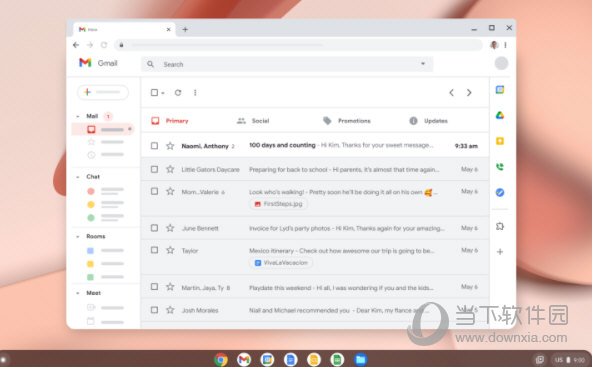Click the plus icon to get add-ons
592x367 pixels.
click(x=500, y=251)
